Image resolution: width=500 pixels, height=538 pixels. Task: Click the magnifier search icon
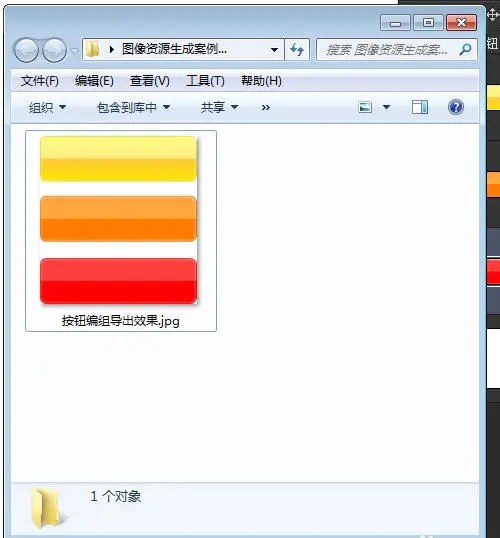click(x=465, y=50)
